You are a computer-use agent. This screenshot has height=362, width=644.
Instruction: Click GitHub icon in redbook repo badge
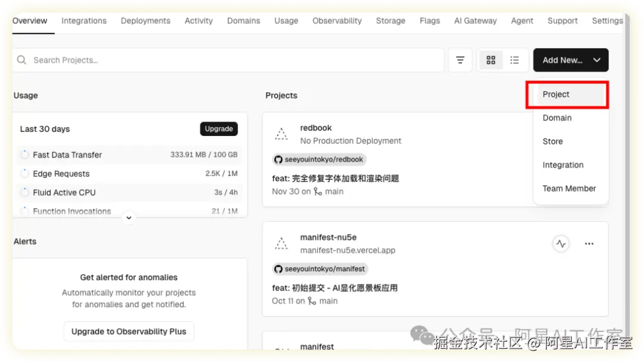(278, 159)
